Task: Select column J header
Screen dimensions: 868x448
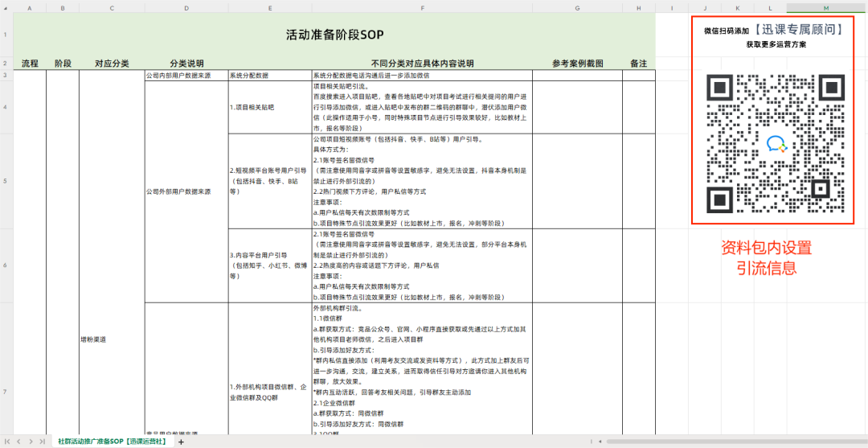Action: point(706,8)
